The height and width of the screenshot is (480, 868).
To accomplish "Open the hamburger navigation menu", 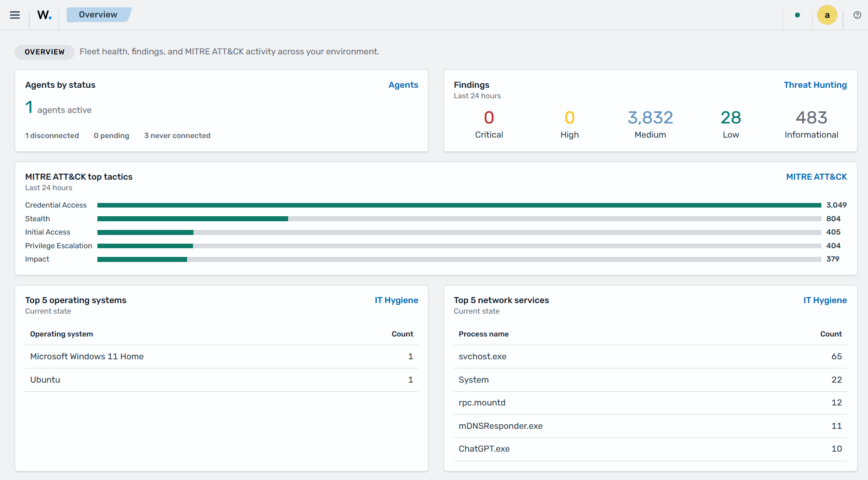I will [15, 15].
